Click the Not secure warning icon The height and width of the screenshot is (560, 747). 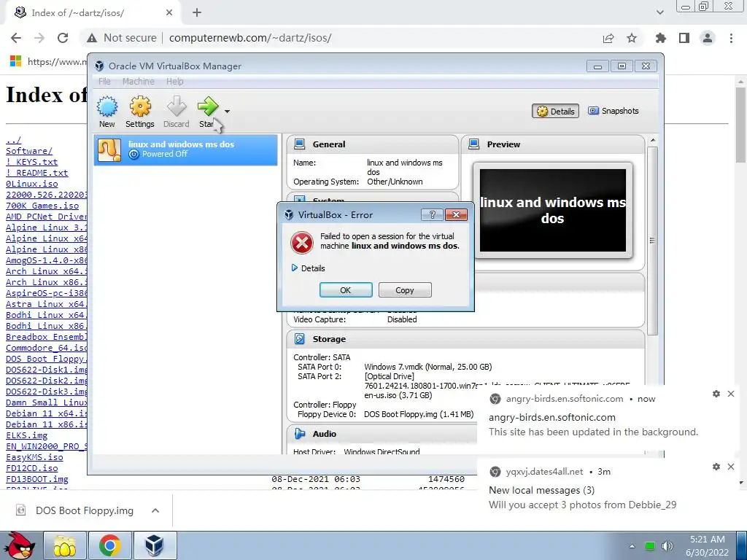click(x=92, y=38)
